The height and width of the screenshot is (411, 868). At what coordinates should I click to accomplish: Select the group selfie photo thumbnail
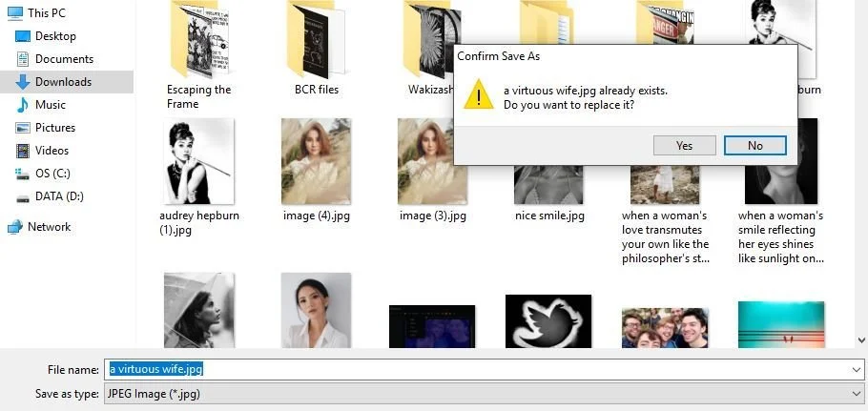pos(665,328)
